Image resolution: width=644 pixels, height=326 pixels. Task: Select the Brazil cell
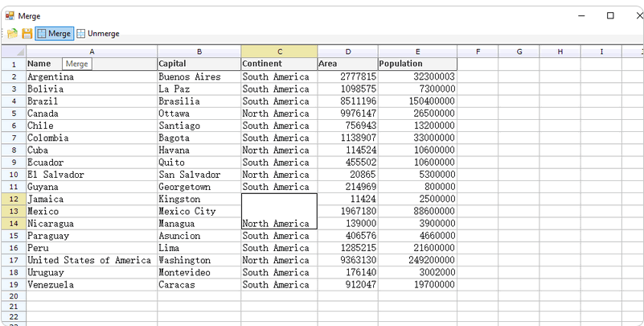(x=92, y=101)
